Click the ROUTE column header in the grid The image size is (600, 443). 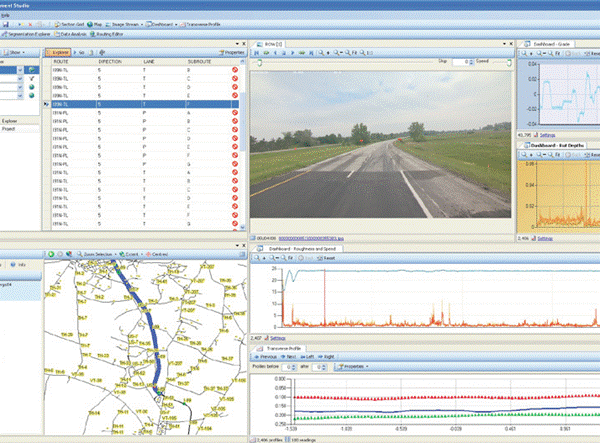coord(61,61)
